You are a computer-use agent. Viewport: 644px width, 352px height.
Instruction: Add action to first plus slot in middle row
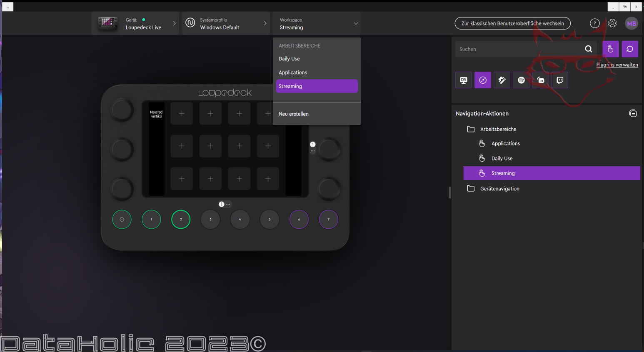click(182, 146)
